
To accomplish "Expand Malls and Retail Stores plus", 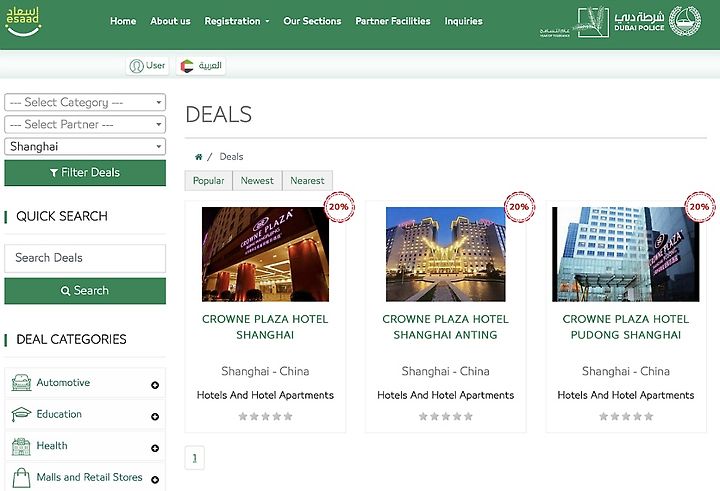I will click(155, 480).
